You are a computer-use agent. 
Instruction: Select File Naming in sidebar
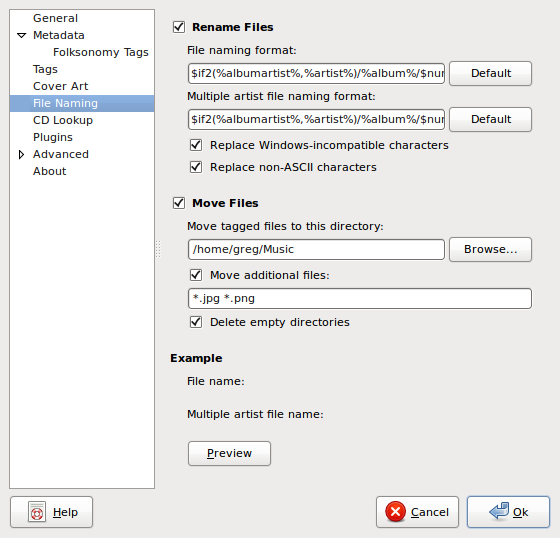(x=82, y=103)
